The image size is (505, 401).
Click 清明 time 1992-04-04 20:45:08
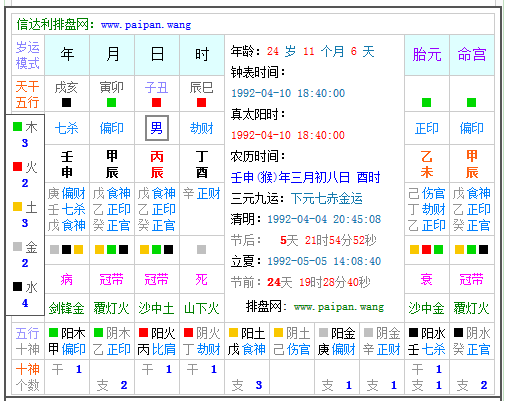(x=324, y=219)
